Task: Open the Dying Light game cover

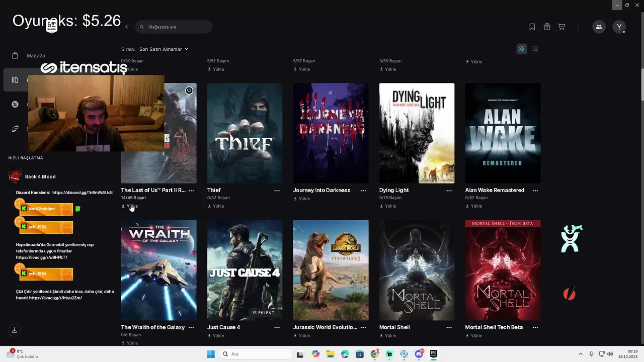Action: point(417,133)
